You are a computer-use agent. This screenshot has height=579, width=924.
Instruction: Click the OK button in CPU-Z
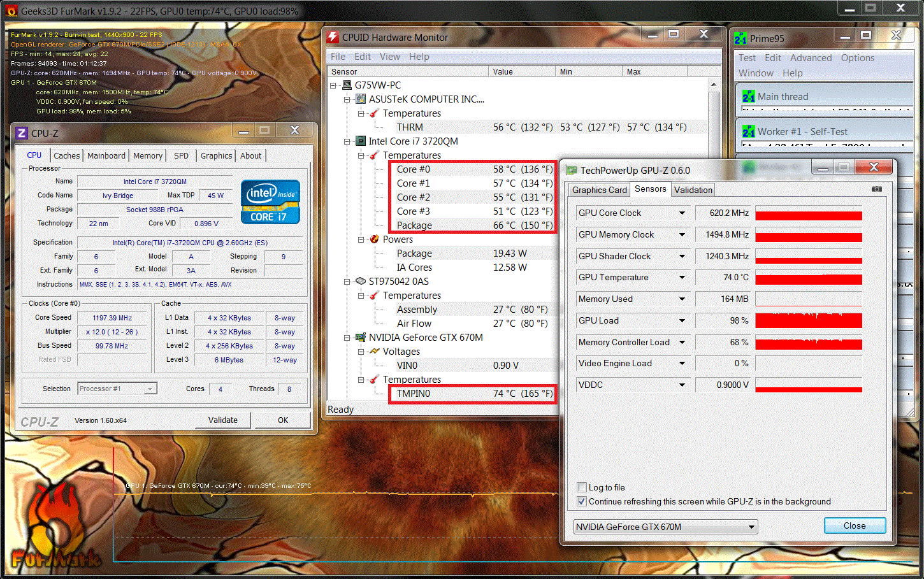point(283,420)
